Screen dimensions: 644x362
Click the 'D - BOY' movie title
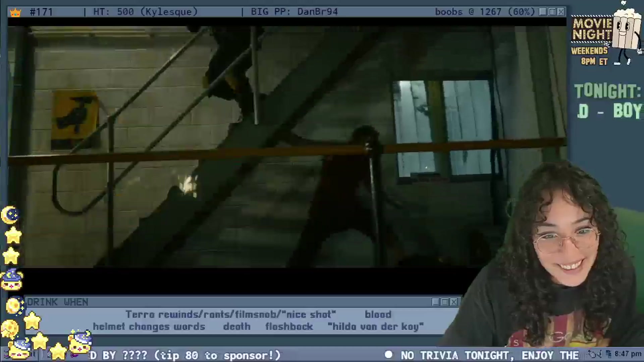pyautogui.click(x=609, y=111)
